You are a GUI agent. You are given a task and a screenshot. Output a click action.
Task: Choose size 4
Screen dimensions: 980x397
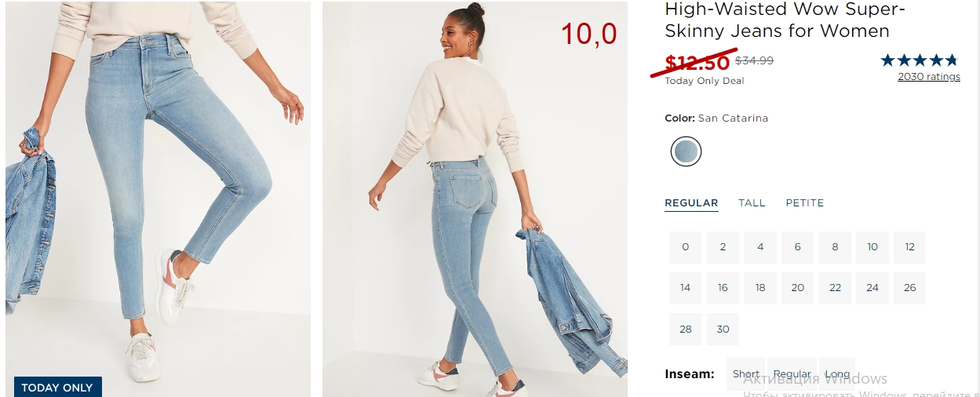tap(760, 247)
